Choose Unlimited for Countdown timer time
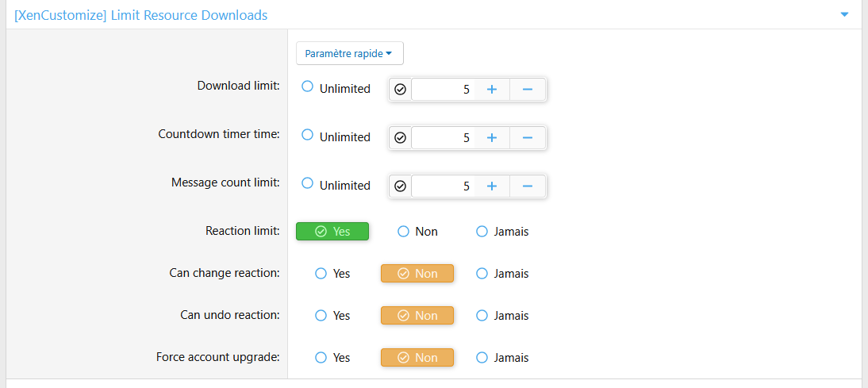 click(308, 136)
